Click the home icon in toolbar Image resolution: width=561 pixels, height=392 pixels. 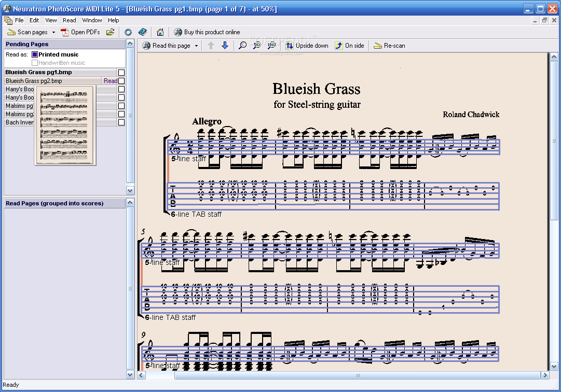click(160, 32)
